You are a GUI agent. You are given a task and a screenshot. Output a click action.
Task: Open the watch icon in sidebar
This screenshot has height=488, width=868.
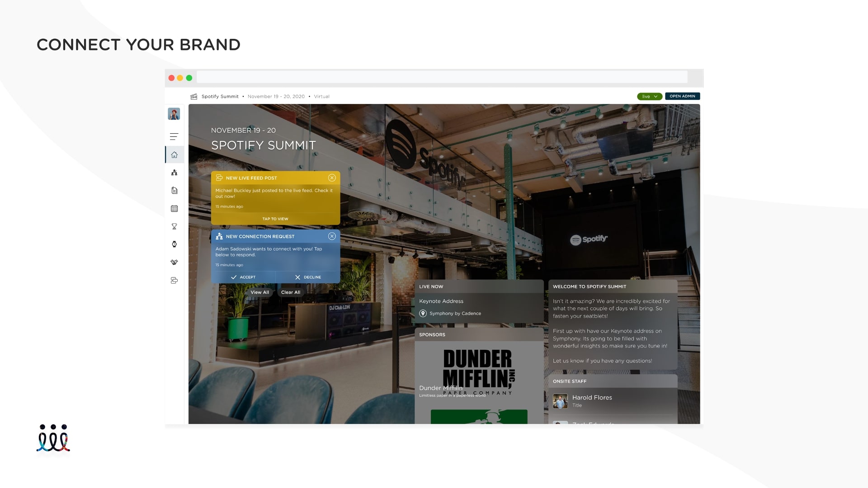(x=175, y=244)
